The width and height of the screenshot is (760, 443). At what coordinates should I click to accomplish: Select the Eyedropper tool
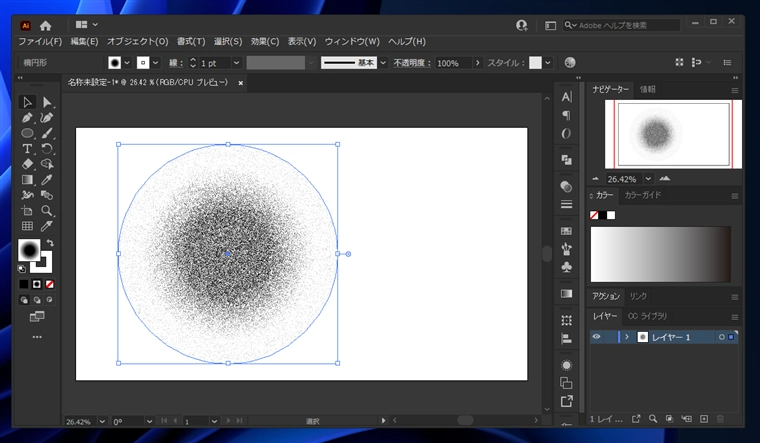(47, 179)
